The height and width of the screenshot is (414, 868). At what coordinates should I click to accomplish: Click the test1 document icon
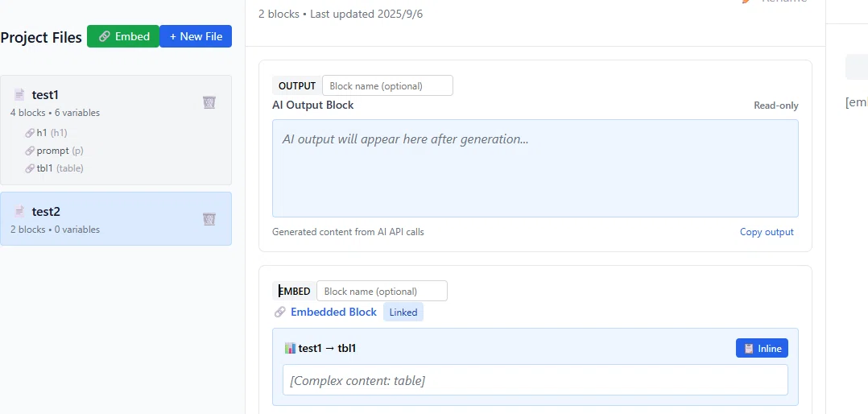(x=19, y=95)
